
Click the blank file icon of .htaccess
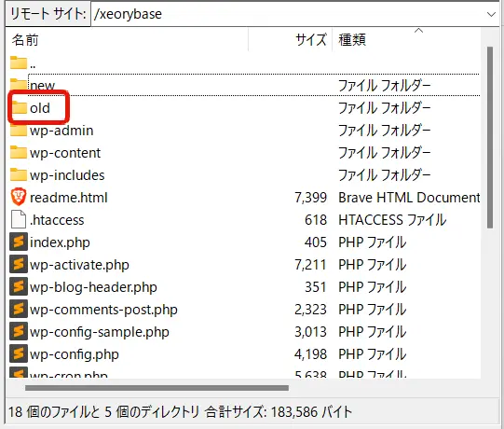coord(19,219)
